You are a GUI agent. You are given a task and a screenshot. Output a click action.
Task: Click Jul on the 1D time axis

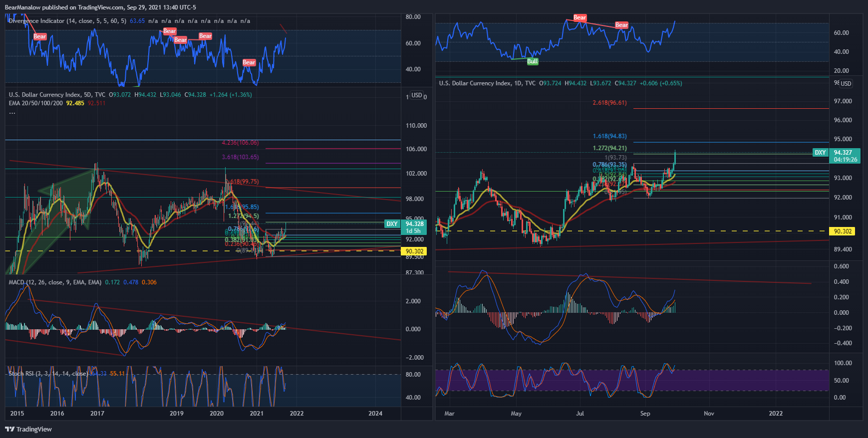point(580,413)
